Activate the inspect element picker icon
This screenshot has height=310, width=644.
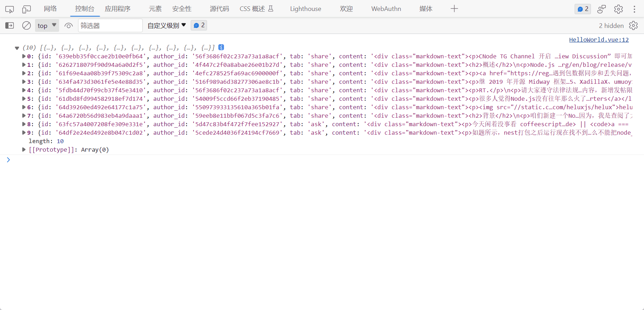point(10,9)
